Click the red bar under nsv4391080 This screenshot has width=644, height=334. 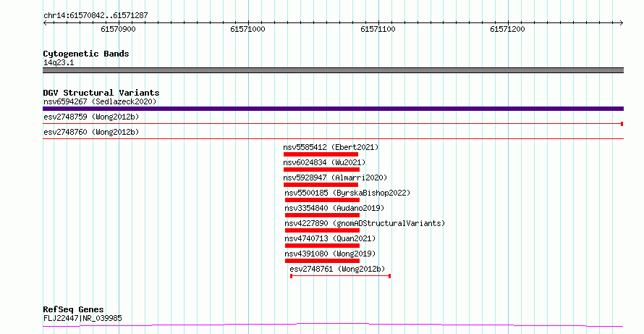tap(323, 261)
